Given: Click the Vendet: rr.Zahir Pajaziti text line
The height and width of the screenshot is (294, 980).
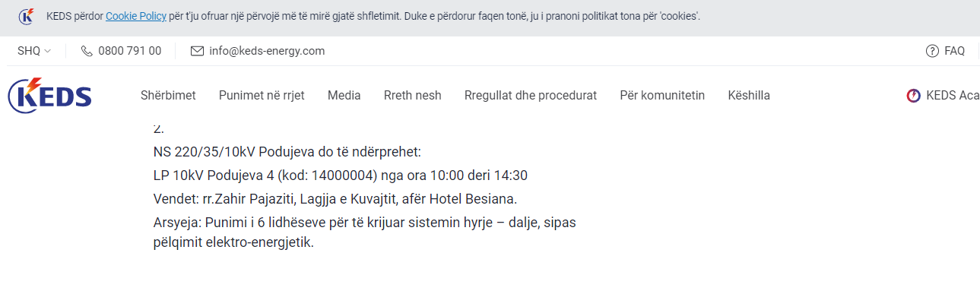Looking at the screenshot, I should pos(335,199).
